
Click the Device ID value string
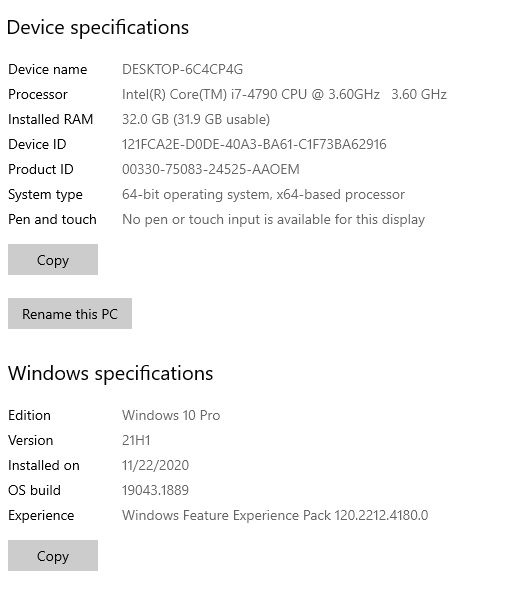tap(254, 144)
